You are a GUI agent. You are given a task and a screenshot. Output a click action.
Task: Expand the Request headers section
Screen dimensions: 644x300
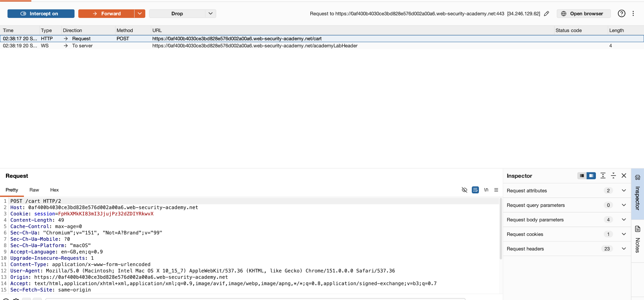[567, 249]
